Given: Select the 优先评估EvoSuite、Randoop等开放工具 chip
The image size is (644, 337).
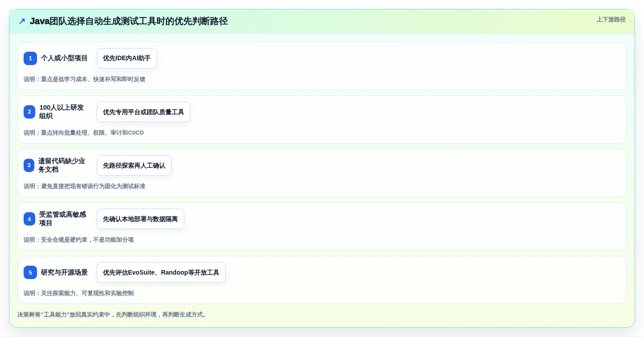Looking at the screenshot, I should coord(161,272).
